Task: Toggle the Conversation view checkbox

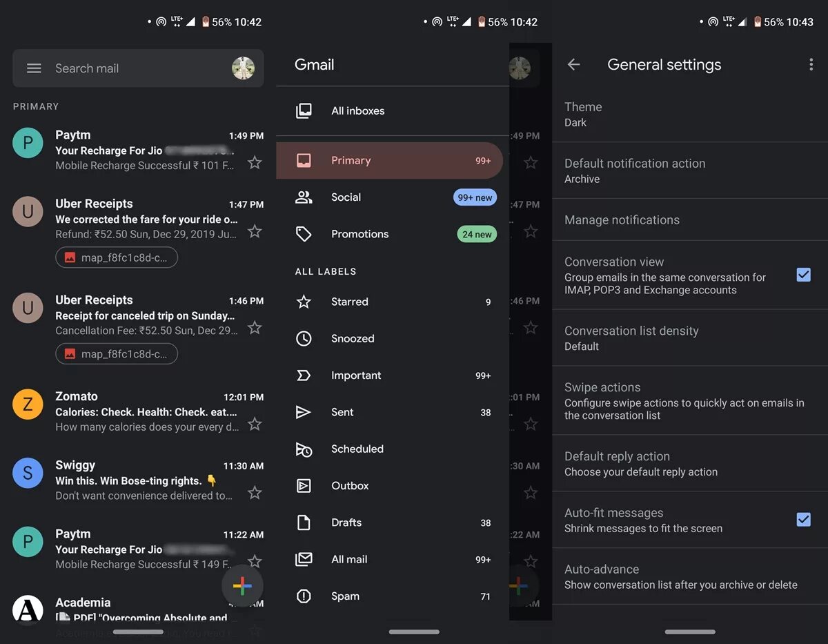Action: click(803, 275)
